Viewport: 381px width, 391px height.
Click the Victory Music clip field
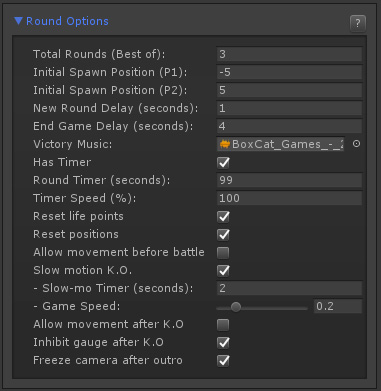[x=281, y=144]
